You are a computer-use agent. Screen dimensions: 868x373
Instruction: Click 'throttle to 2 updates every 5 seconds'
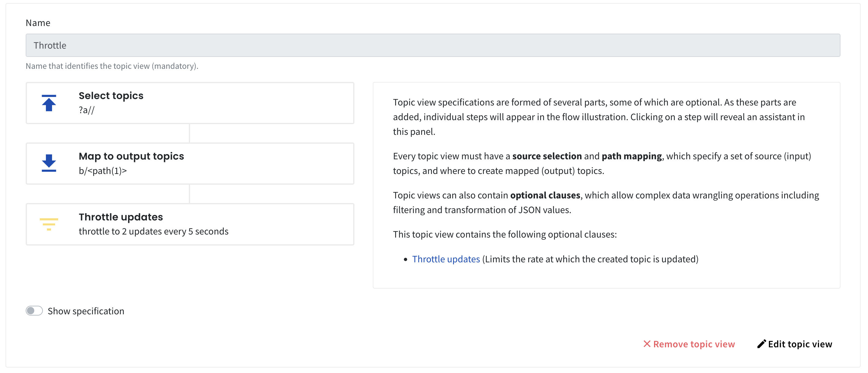pos(154,231)
